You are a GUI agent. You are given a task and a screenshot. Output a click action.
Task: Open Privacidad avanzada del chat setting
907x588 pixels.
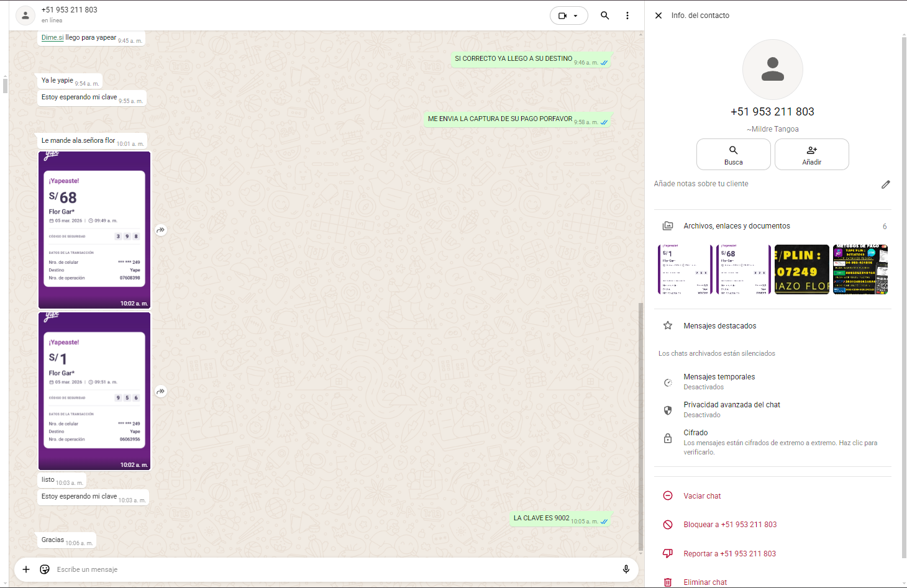tap(731, 409)
